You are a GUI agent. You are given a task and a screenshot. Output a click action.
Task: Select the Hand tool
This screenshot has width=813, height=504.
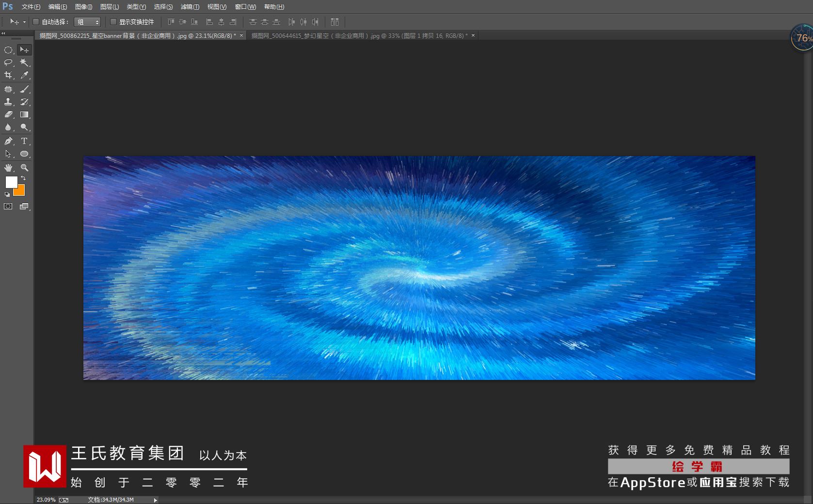tap(8, 168)
